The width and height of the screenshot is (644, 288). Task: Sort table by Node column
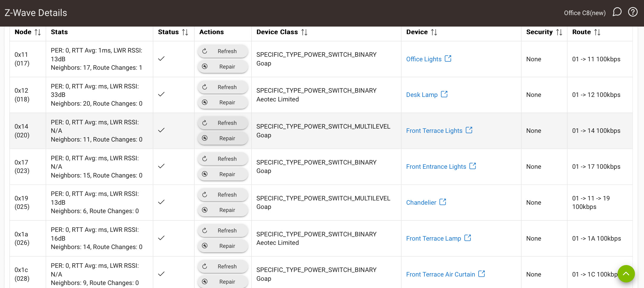[38, 32]
